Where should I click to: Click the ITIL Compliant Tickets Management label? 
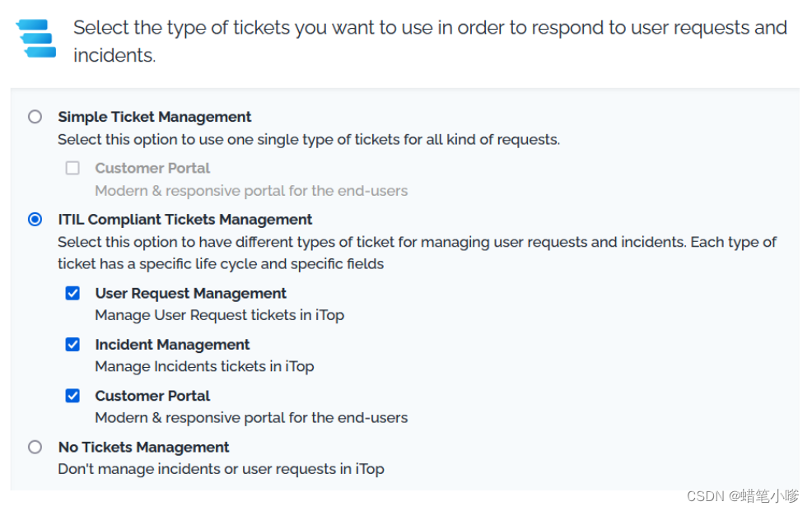pos(184,220)
